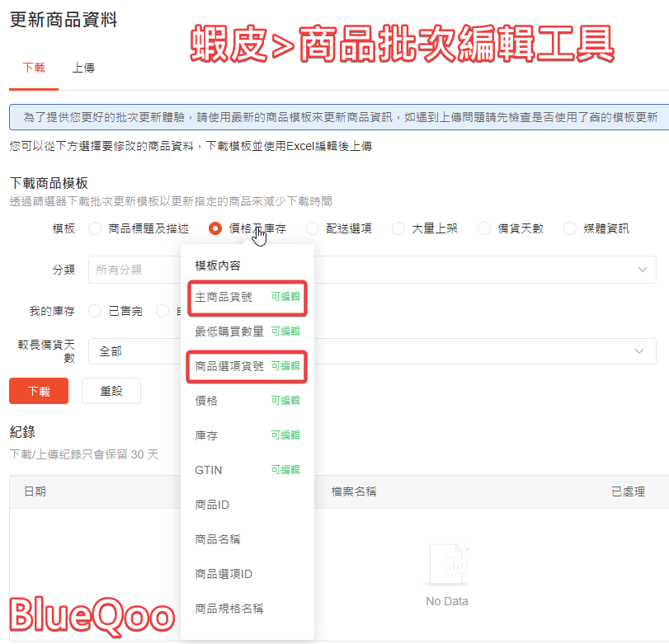669x644 pixels.
Task: Choose the 大量上架 template option
Action: point(398,228)
